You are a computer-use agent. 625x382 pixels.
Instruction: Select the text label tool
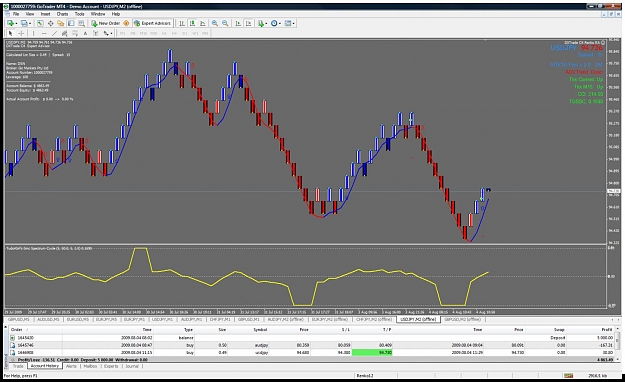(x=96, y=33)
